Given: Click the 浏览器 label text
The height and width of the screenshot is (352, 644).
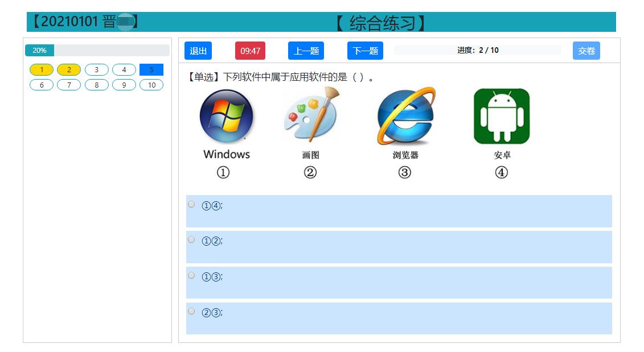Looking at the screenshot, I should point(405,155).
